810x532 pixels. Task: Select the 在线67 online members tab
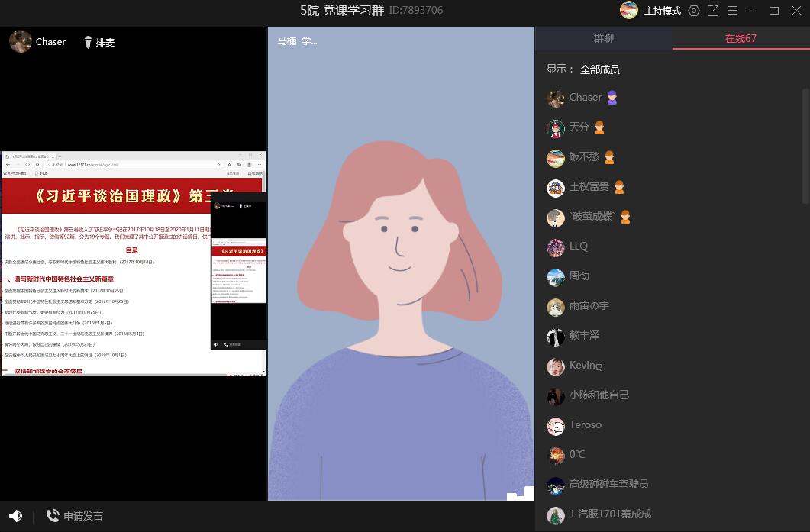coord(741,38)
